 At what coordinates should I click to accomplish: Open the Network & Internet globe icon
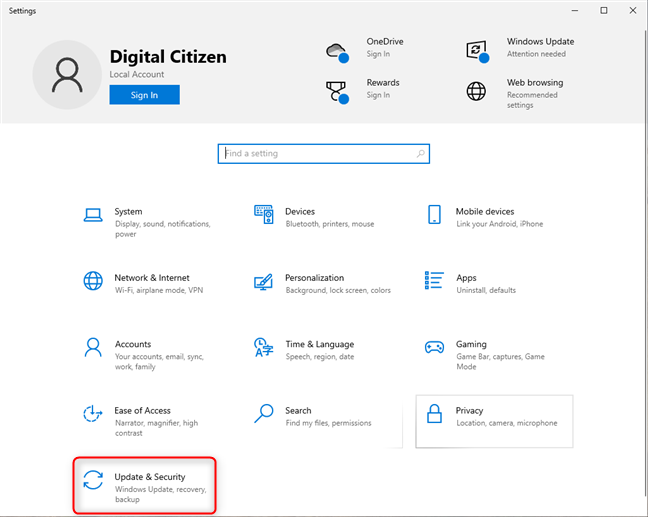(93, 281)
